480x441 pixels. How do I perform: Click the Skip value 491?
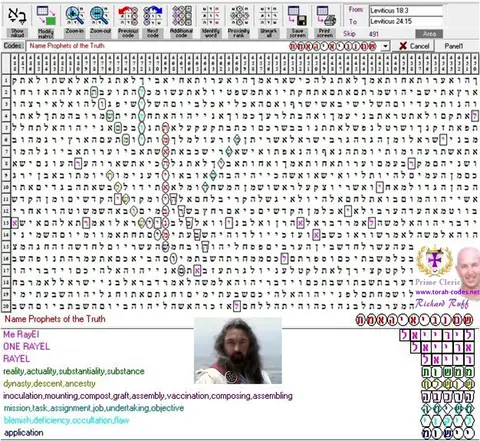(374, 34)
